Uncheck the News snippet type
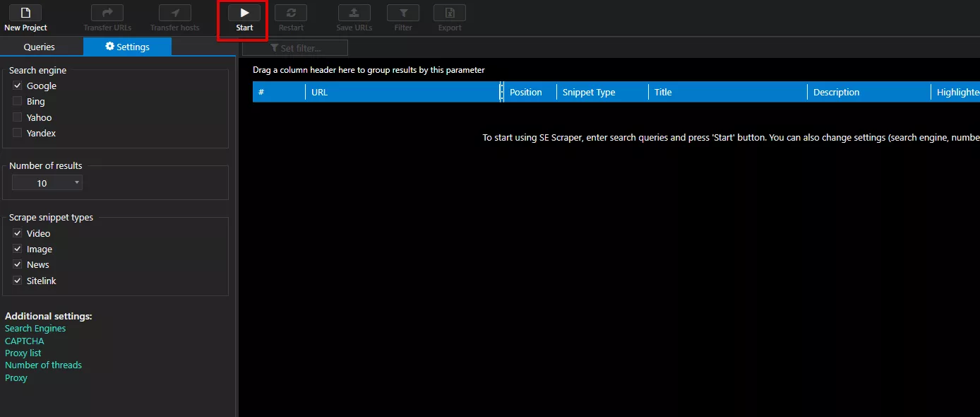 point(18,264)
